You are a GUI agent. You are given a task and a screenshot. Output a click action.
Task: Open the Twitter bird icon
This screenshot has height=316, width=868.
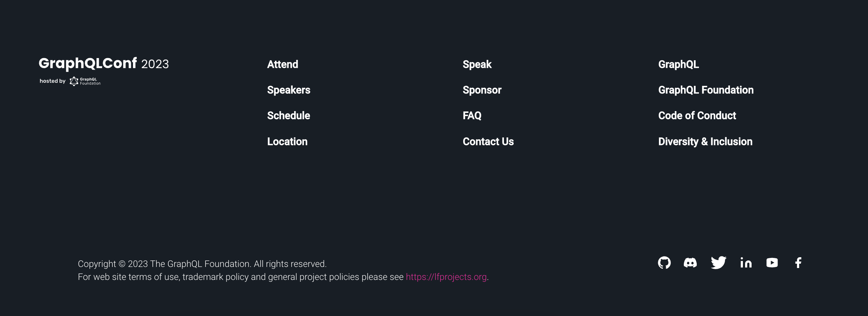click(x=718, y=263)
